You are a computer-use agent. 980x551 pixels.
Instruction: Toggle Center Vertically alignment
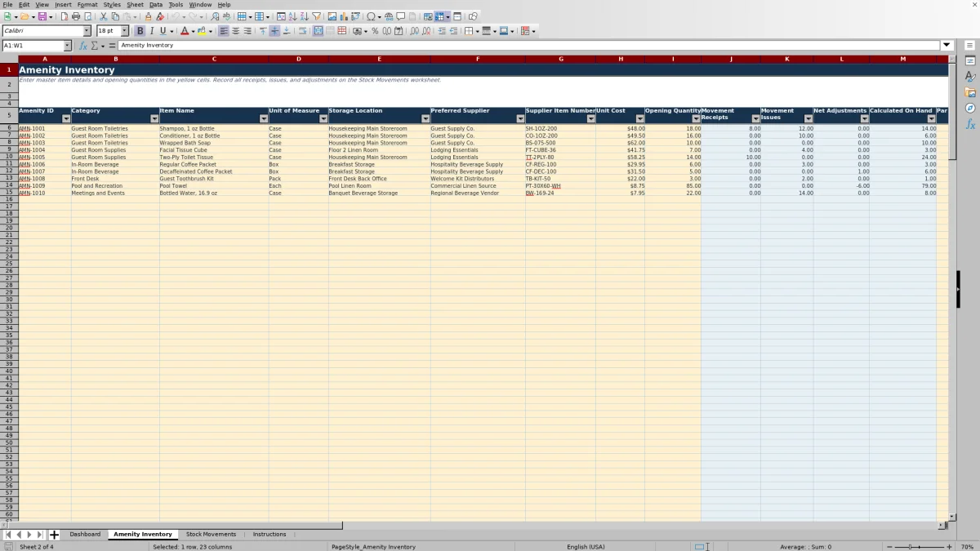pyautogui.click(x=274, y=31)
